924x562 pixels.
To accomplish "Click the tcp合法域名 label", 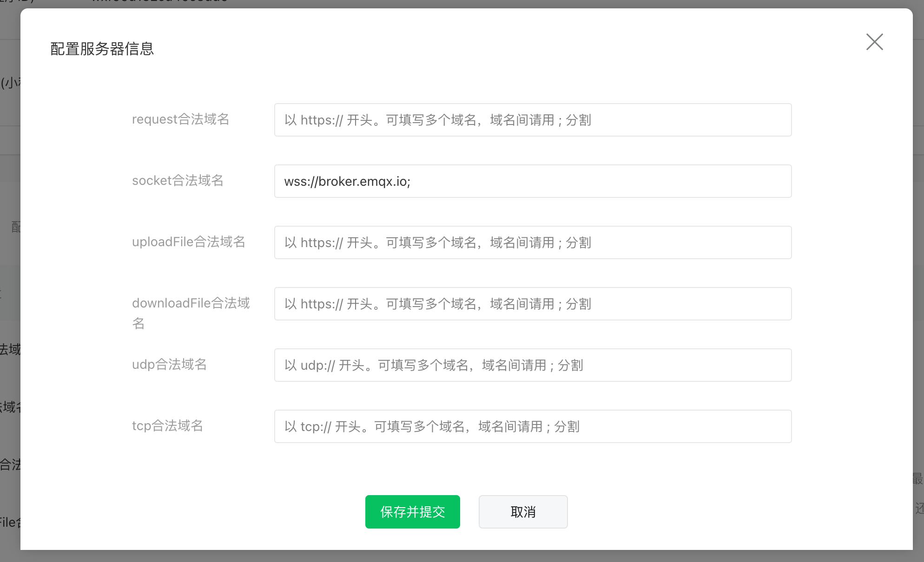I will click(167, 426).
